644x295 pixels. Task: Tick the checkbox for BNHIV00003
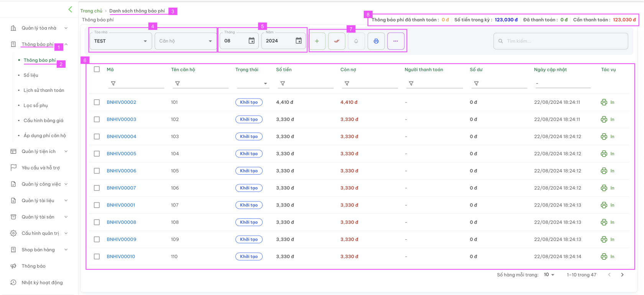tap(97, 120)
